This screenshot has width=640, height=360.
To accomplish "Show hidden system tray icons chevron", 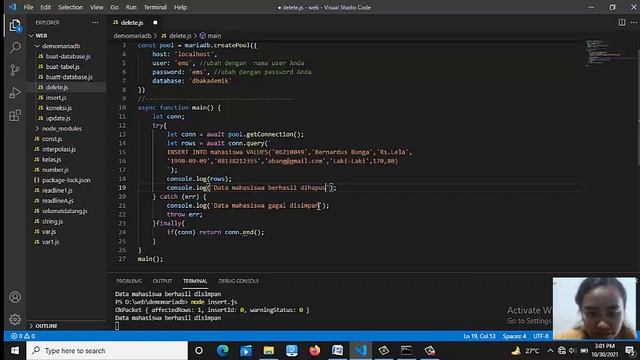I will click(550, 351).
